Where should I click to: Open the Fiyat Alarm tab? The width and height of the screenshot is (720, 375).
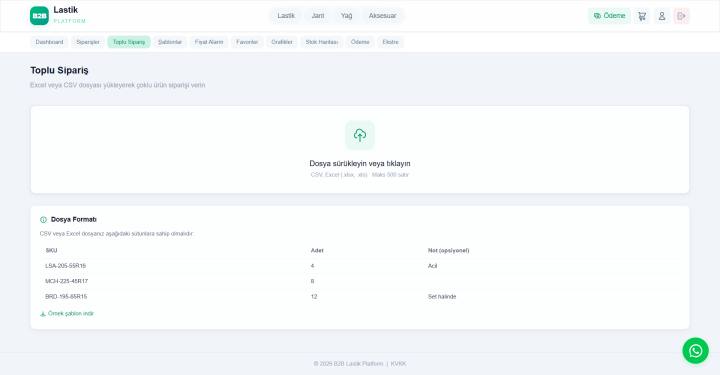(x=209, y=42)
